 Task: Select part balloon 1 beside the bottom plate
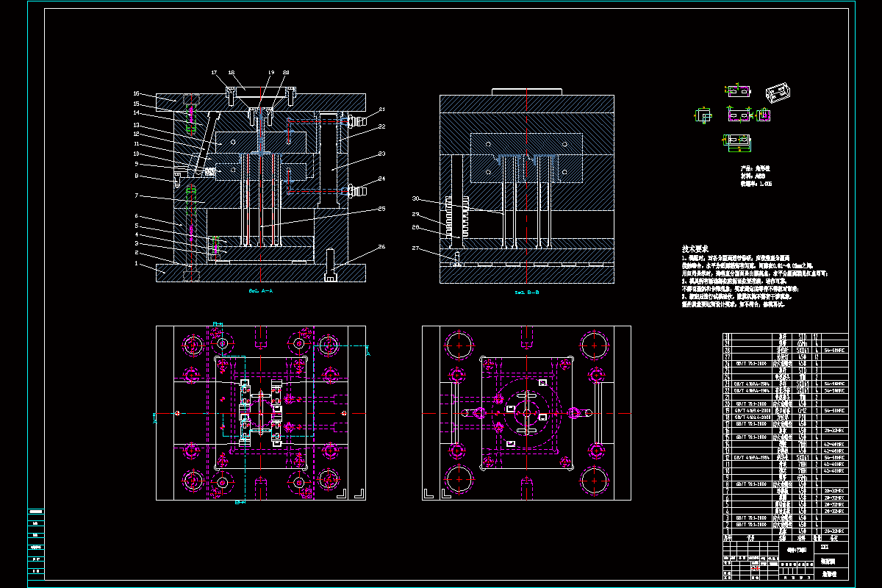tap(137, 262)
